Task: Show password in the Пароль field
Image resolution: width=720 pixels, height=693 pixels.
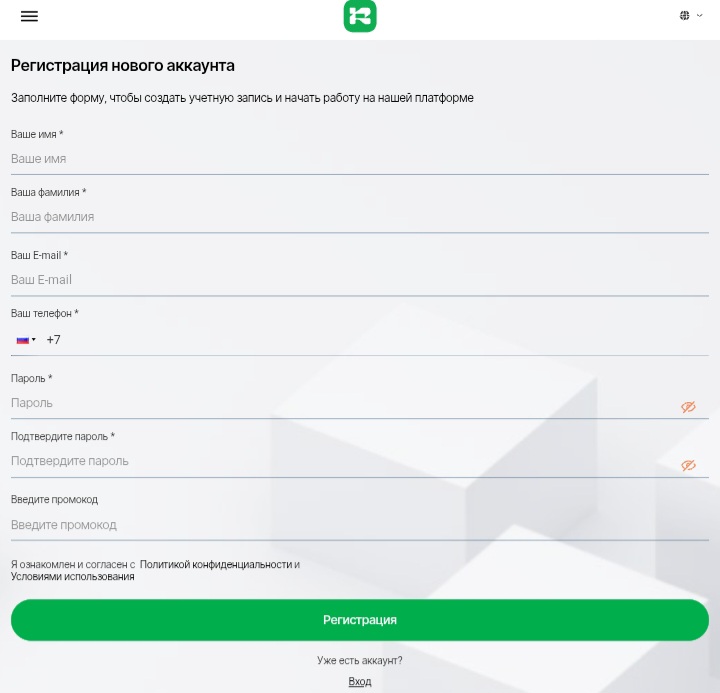Action: click(x=688, y=407)
